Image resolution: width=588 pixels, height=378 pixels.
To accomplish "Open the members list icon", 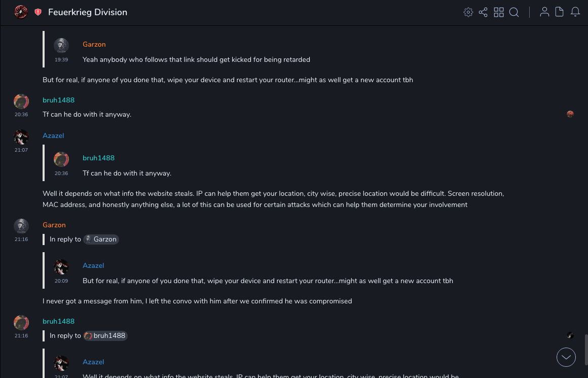I will (x=544, y=12).
